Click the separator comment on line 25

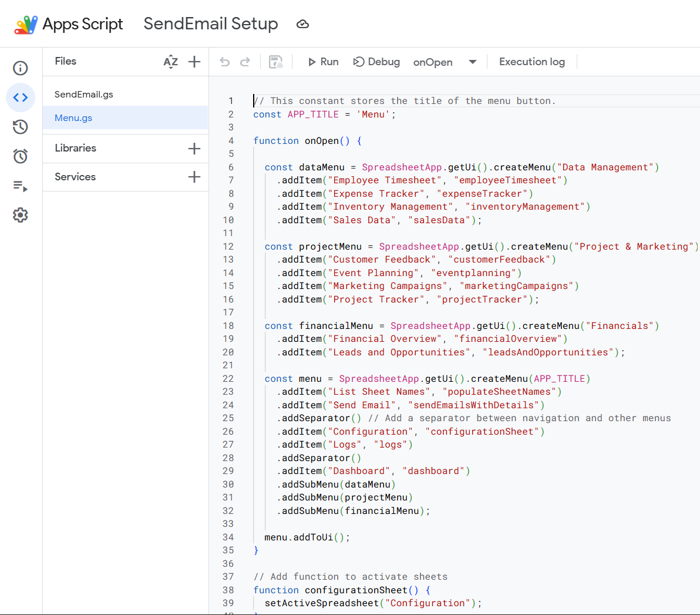[x=520, y=418]
